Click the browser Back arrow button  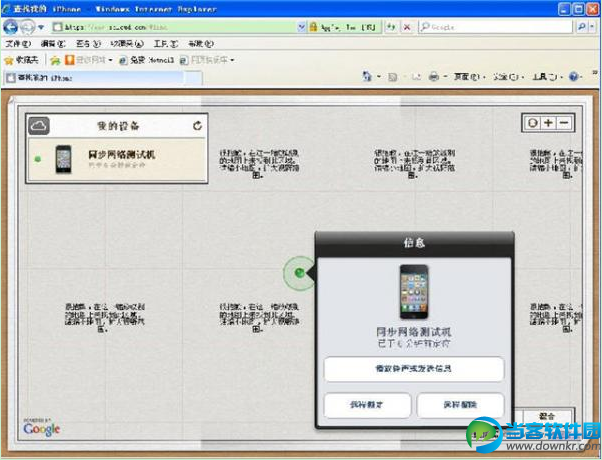pos(11,27)
